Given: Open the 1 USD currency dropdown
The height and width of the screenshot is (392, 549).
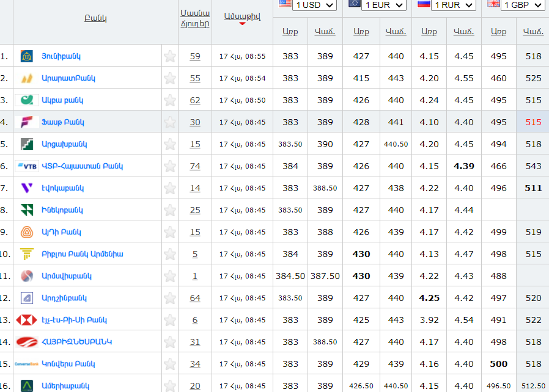Looking at the screenshot, I should click(314, 5).
